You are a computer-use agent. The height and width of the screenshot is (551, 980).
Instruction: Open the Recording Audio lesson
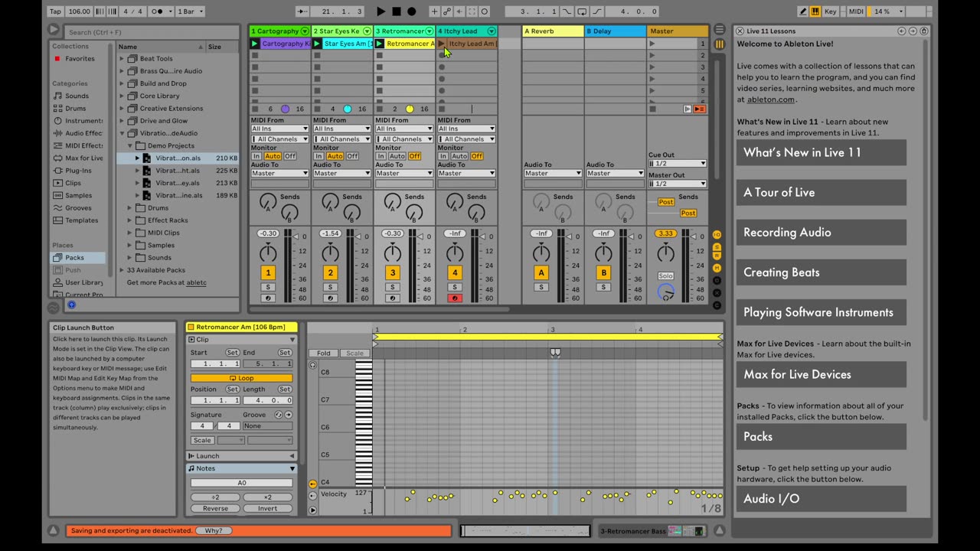(822, 232)
